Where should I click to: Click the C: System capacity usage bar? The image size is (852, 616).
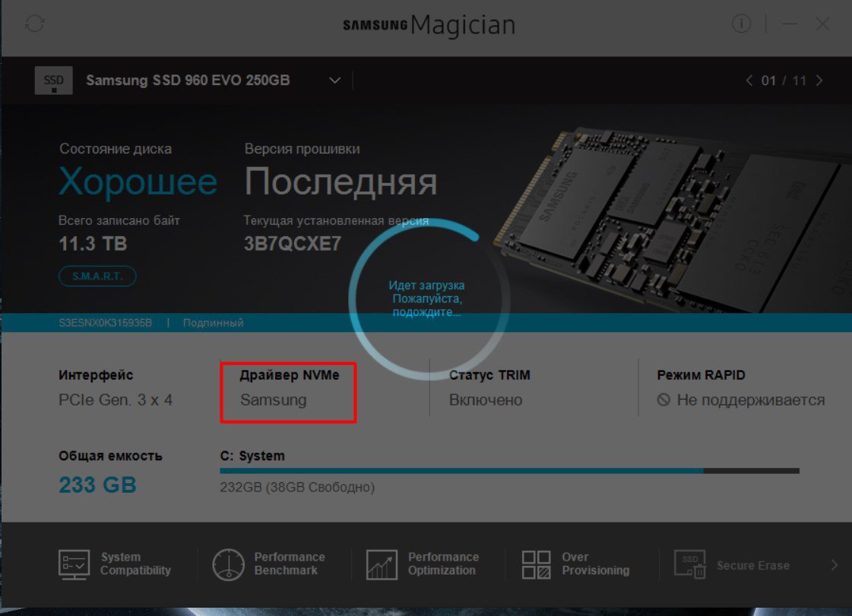(509, 471)
